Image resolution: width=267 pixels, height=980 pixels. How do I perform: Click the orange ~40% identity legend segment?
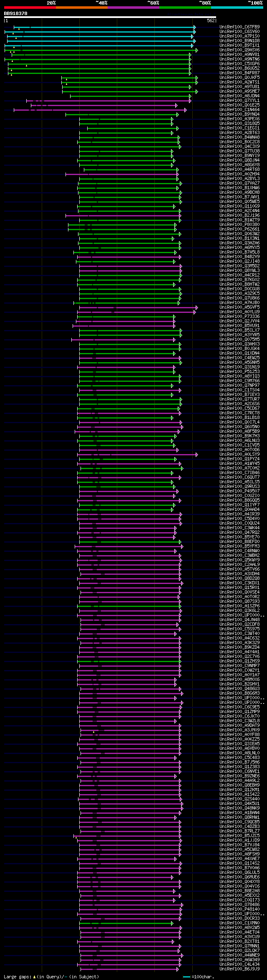(81, 8)
